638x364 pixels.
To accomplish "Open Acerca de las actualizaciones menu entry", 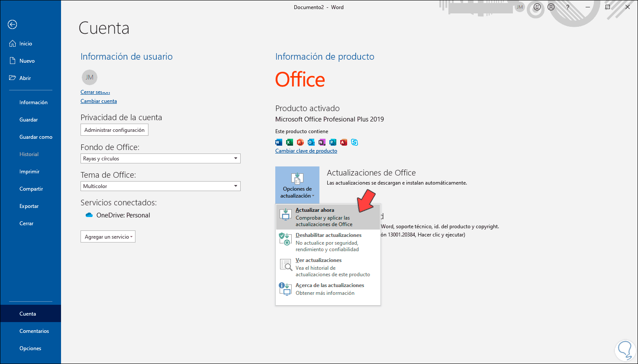I will coord(328,289).
